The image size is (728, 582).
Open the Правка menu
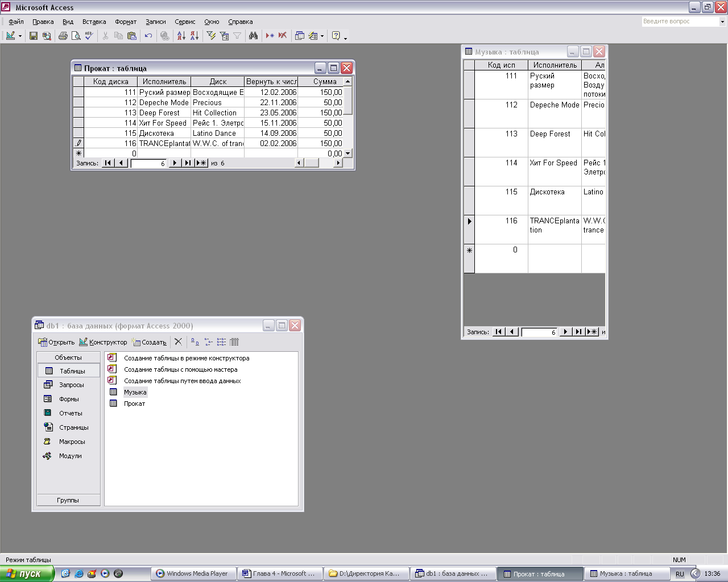pyautogui.click(x=43, y=22)
